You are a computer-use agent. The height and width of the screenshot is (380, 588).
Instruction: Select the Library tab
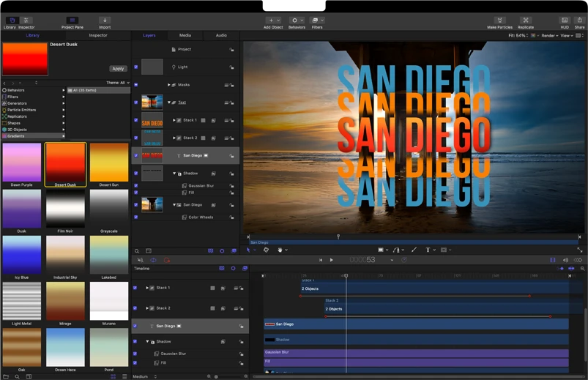click(33, 35)
